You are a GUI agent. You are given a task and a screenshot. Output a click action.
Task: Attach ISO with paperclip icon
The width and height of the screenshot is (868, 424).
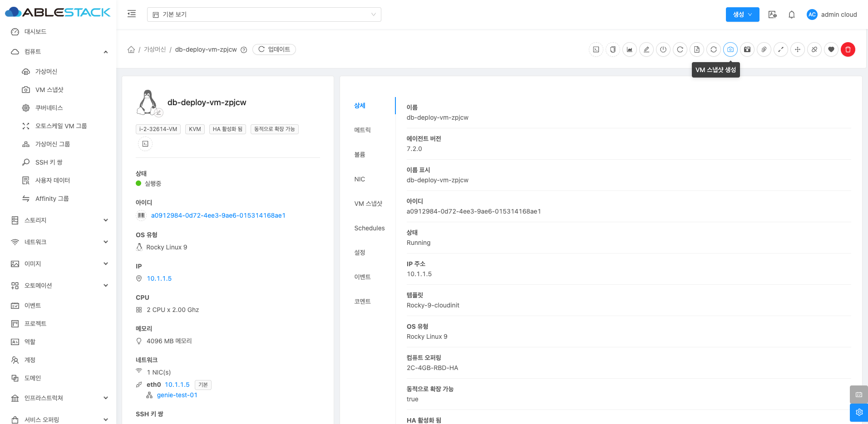[764, 49]
